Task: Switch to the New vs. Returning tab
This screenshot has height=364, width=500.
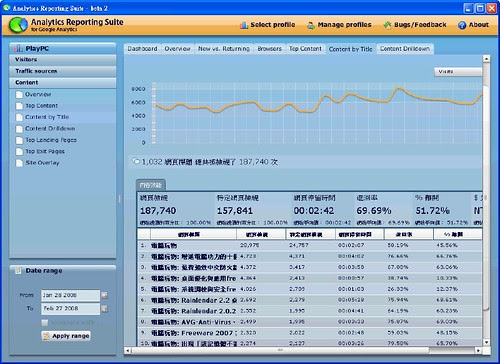Action: (x=224, y=49)
